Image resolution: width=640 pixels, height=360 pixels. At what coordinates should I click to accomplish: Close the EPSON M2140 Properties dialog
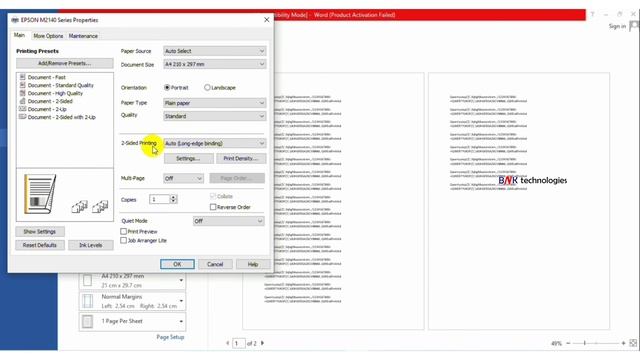pyautogui.click(x=267, y=20)
